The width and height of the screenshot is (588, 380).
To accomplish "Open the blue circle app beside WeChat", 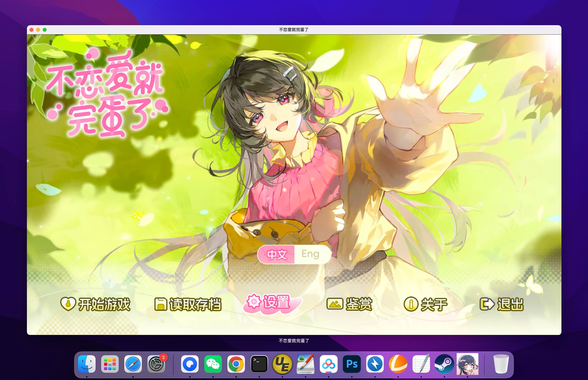I will tap(190, 364).
